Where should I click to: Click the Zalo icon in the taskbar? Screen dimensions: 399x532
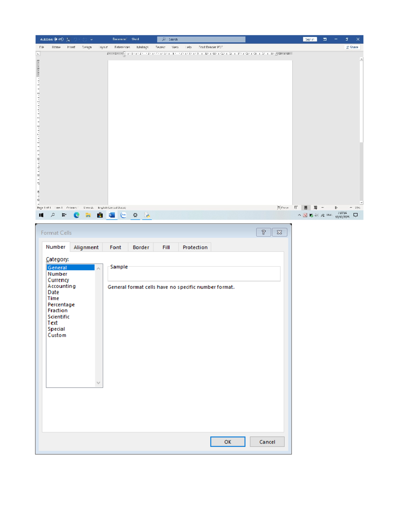pos(123,215)
